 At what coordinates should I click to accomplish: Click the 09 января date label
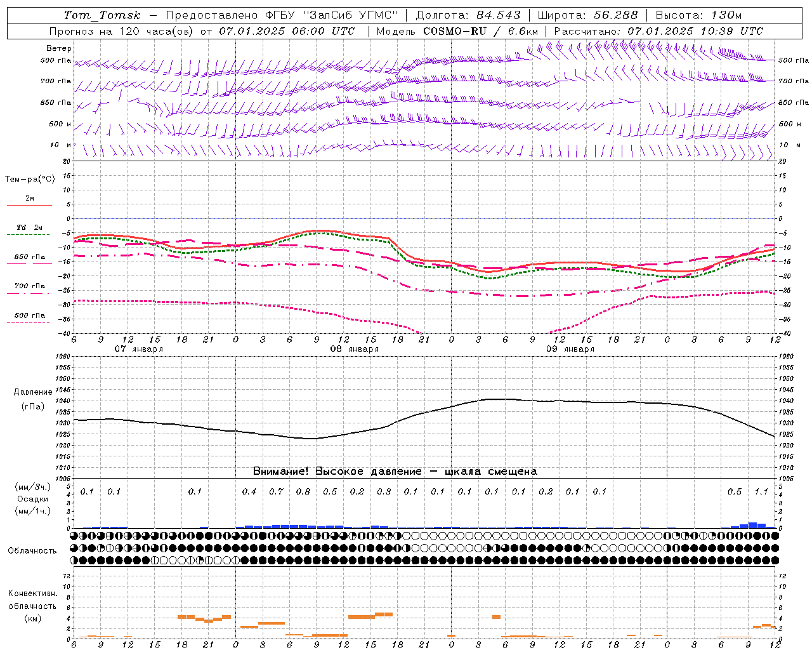pos(570,349)
